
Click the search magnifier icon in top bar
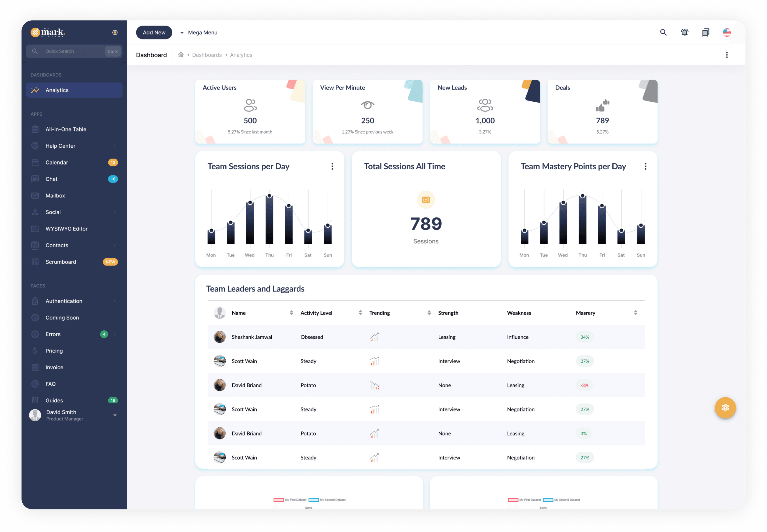(x=663, y=32)
